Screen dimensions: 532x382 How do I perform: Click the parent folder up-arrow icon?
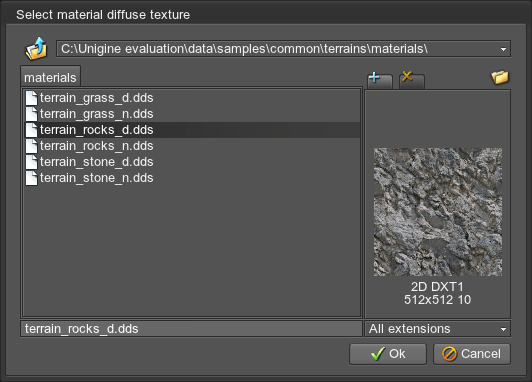tap(36, 49)
